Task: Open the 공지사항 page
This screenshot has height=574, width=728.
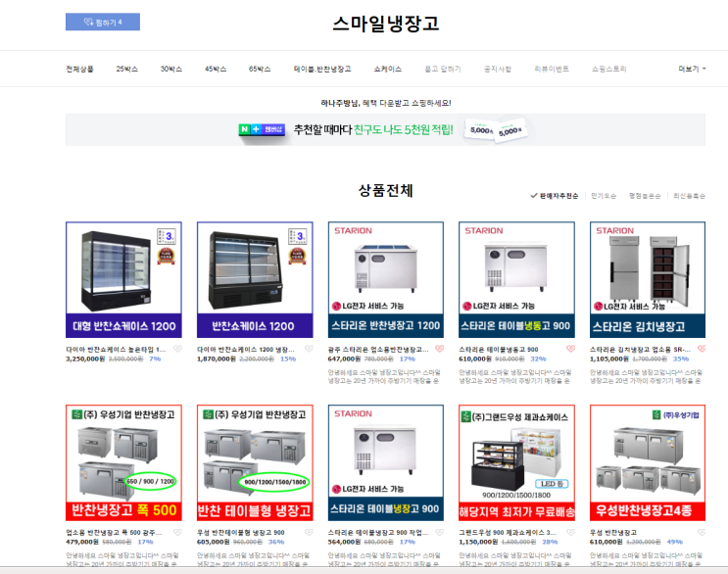Action: pos(498,70)
